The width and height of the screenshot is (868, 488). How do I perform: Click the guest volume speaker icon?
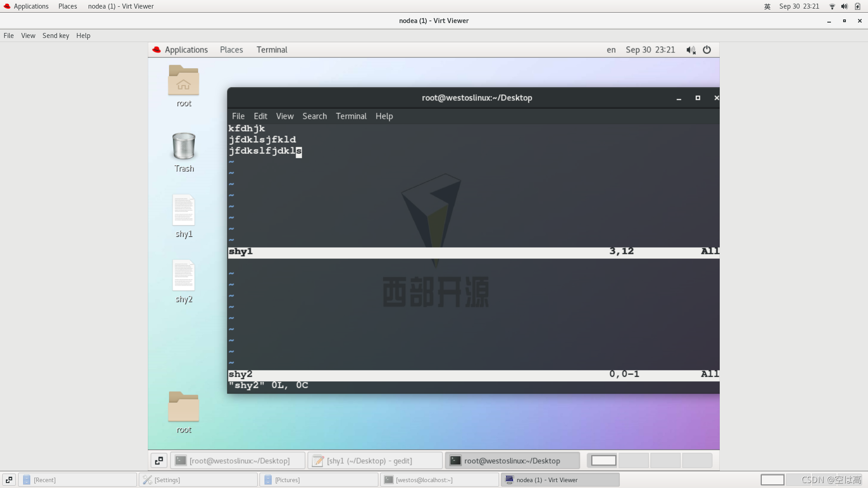[x=691, y=50]
